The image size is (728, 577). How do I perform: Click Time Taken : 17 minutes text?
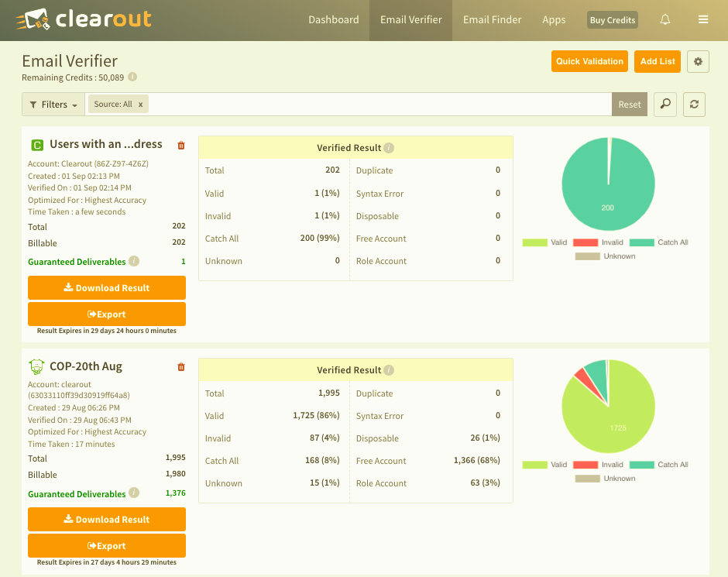click(x=71, y=445)
